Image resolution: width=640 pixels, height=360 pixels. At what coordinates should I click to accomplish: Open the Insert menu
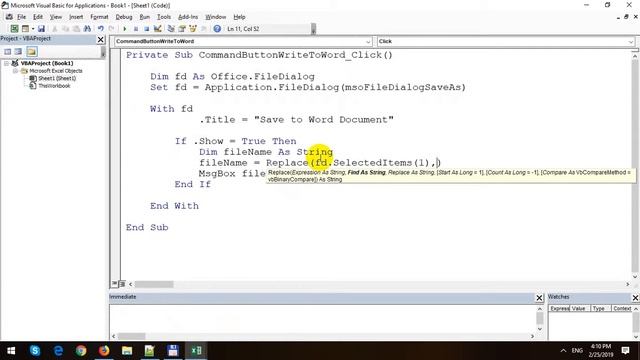pos(76,17)
